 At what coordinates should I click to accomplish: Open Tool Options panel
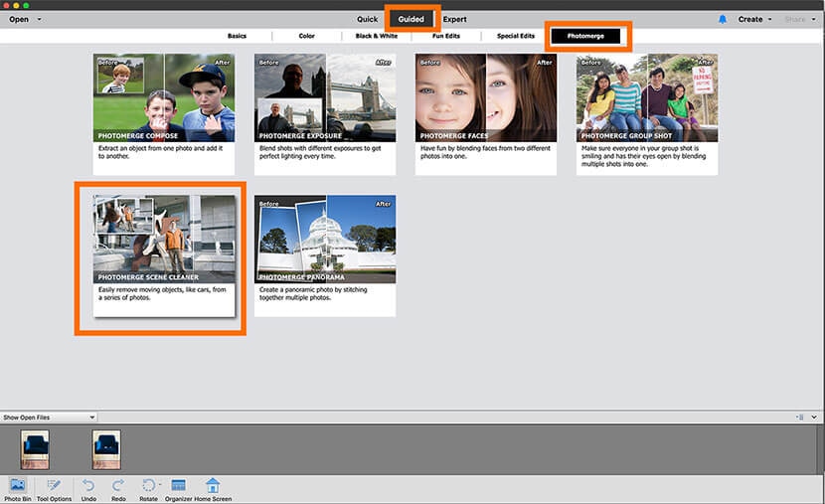[54, 486]
